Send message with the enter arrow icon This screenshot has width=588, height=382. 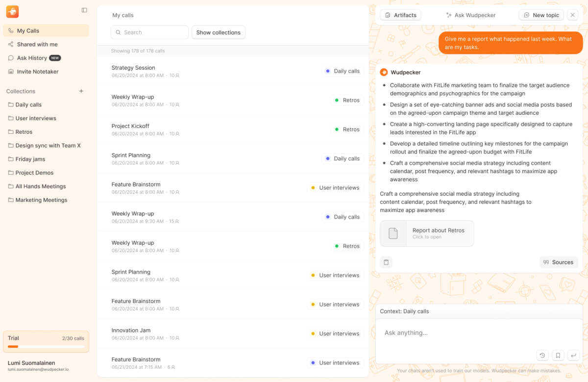point(573,355)
